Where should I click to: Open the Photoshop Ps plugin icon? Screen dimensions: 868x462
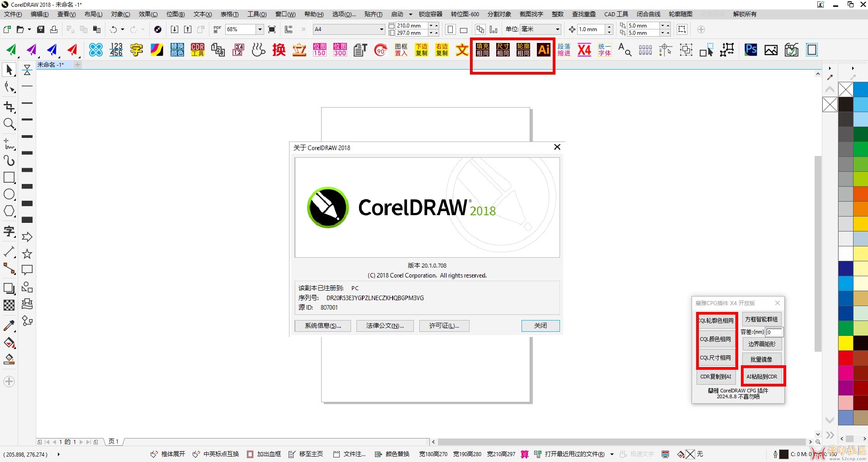pos(751,50)
